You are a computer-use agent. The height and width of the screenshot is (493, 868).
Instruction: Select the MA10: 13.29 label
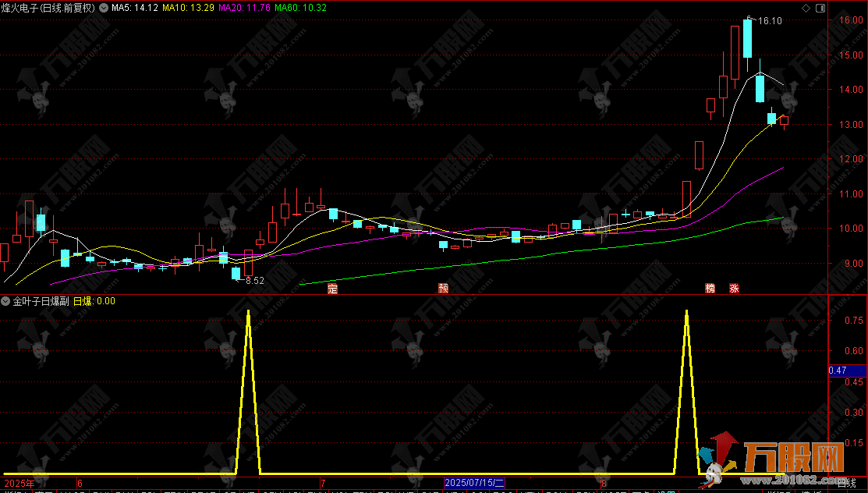pyautogui.click(x=188, y=8)
